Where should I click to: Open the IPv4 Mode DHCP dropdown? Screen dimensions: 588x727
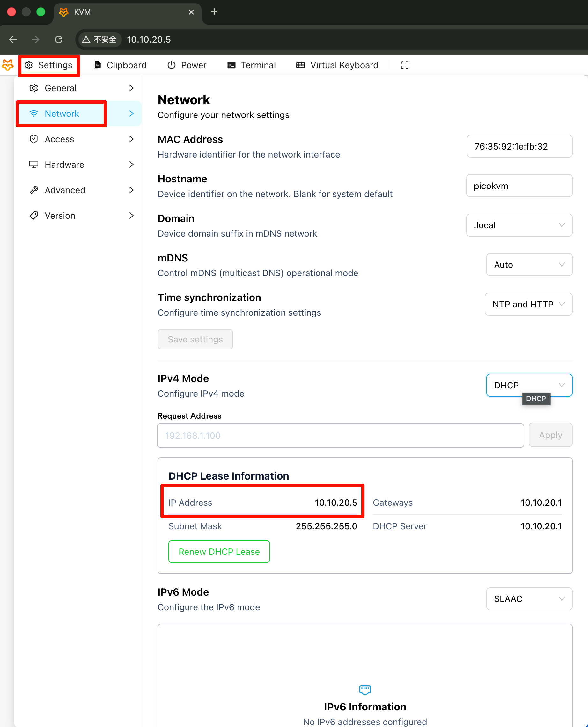tap(529, 385)
